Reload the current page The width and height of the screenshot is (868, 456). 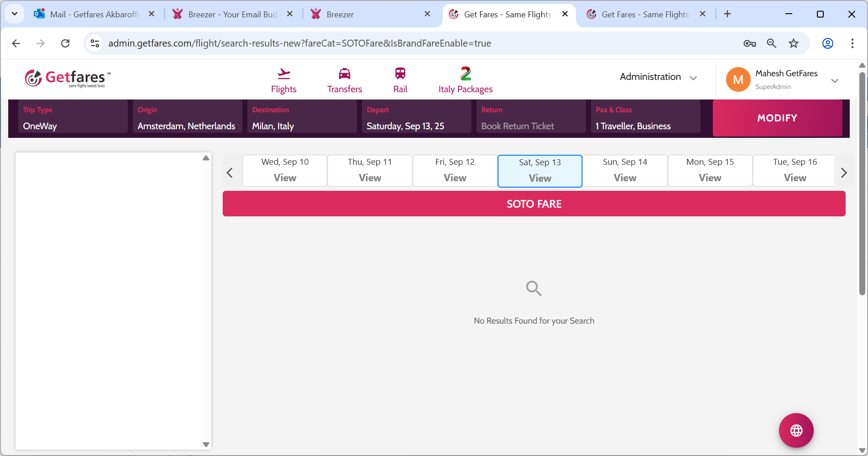(65, 43)
